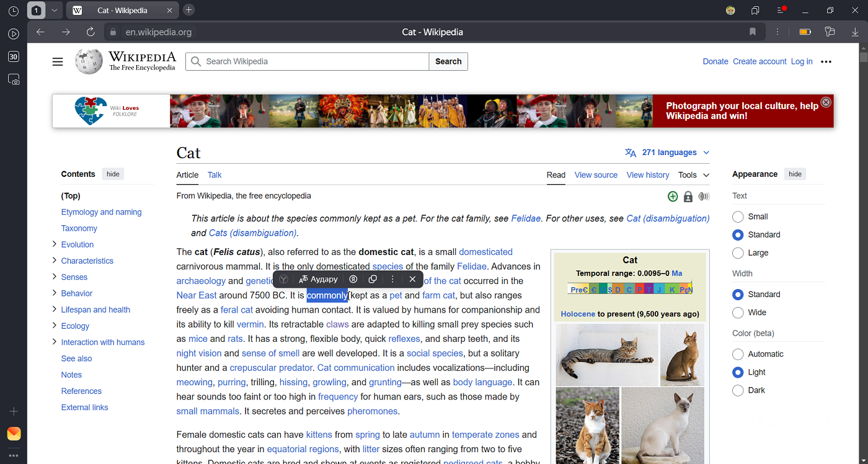Select the Small text size option
Screen dimensions: 868x464
(x=738, y=216)
